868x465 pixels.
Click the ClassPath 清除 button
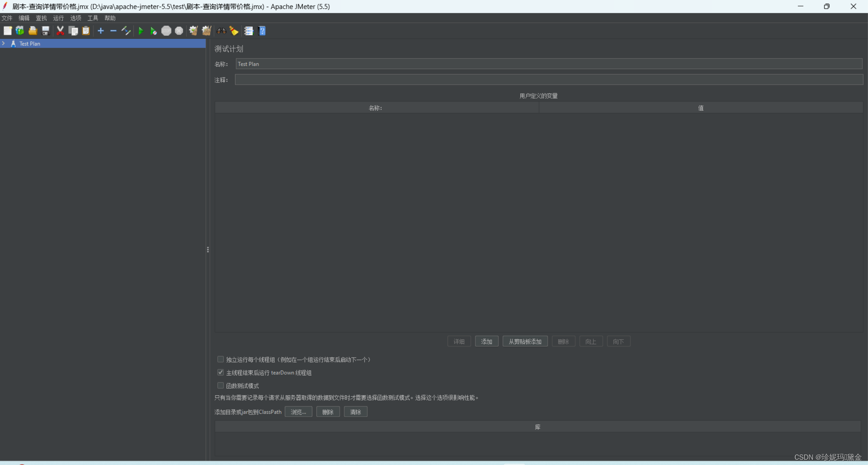pyautogui.click(x=356, y=412)
